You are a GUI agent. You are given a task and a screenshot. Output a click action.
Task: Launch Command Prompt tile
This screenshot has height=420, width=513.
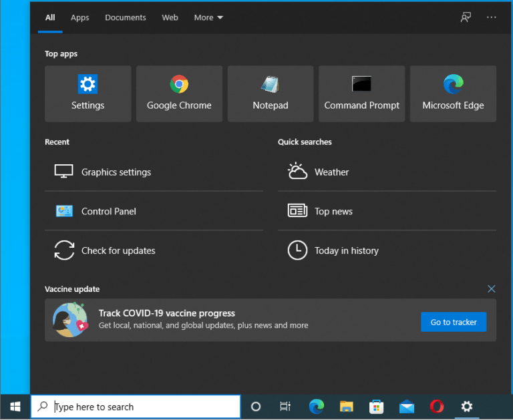point(361,94)
